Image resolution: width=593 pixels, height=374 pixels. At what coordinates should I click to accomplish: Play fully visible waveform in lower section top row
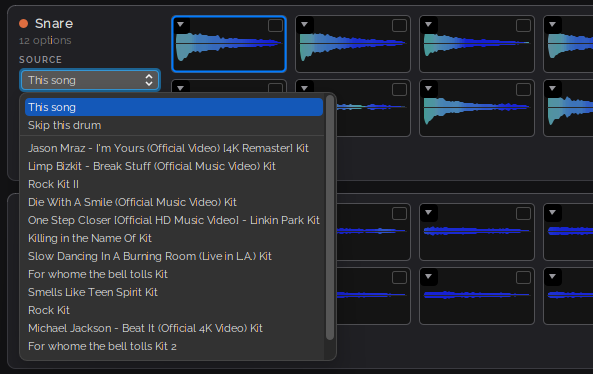477,231
